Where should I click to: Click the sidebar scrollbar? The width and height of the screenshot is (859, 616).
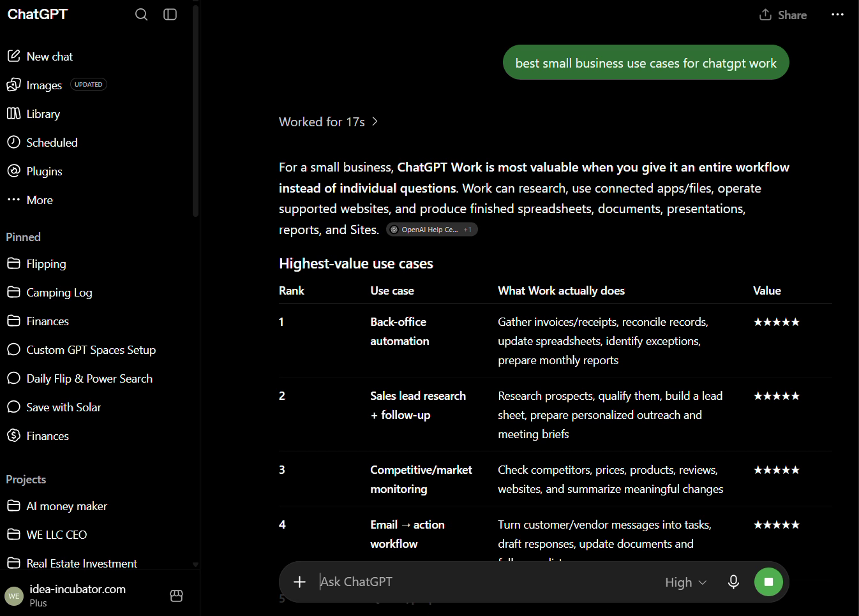[195, 112]
